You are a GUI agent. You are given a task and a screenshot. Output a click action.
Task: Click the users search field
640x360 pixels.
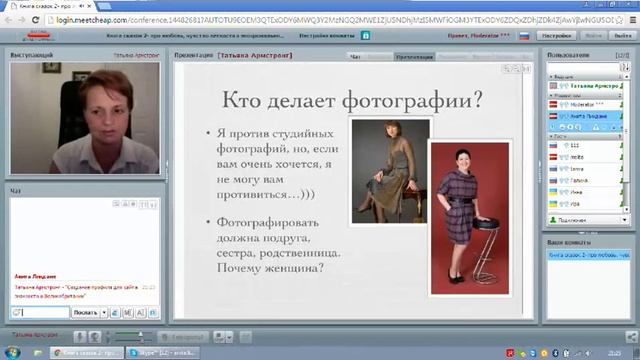pos(583,67)
